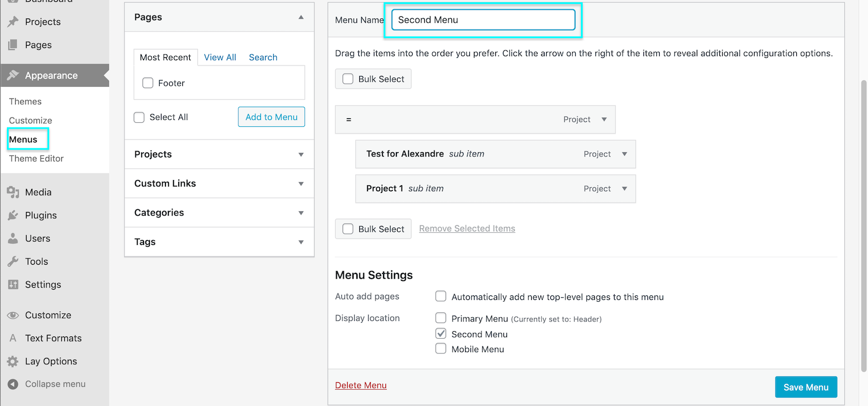
Task: Enable Primary Menu display location
Action: pyautogui.click(x=441, y=318)
